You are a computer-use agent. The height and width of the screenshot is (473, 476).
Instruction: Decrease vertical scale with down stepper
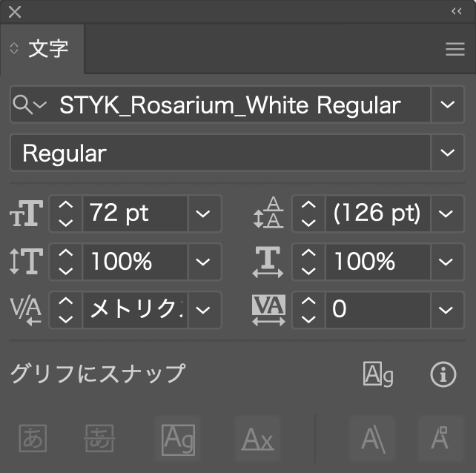click(65, 271)
